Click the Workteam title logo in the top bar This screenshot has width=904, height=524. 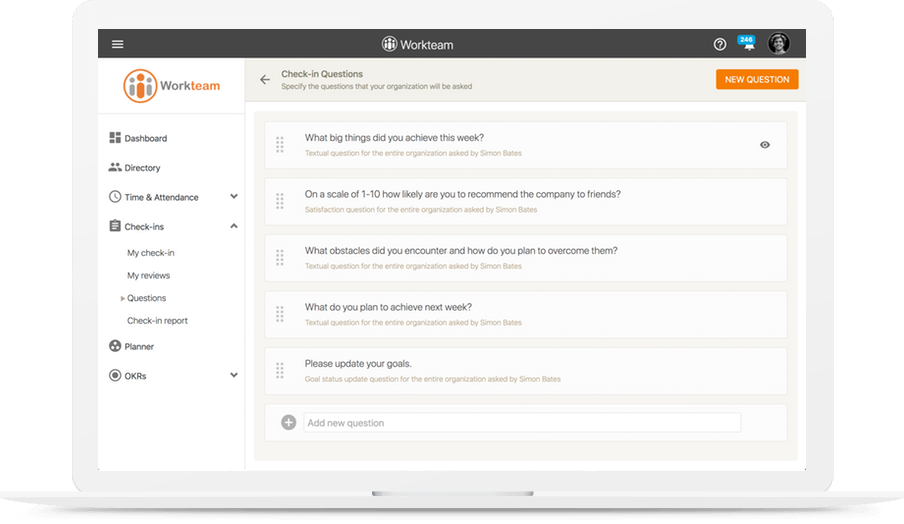pyautogui.click(x=417, y=44)
